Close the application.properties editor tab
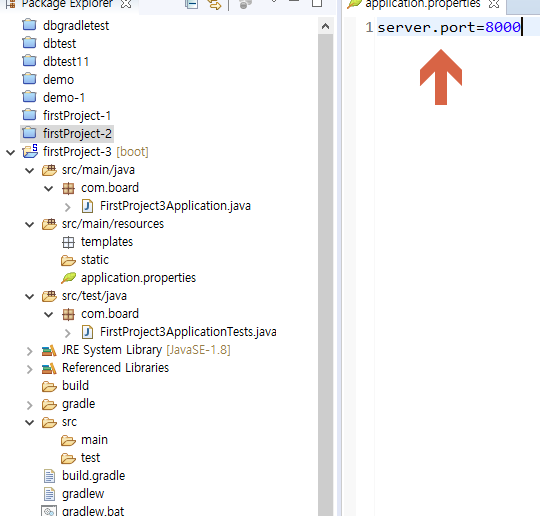This screenshot has width=540, height=516. point(494,4)
